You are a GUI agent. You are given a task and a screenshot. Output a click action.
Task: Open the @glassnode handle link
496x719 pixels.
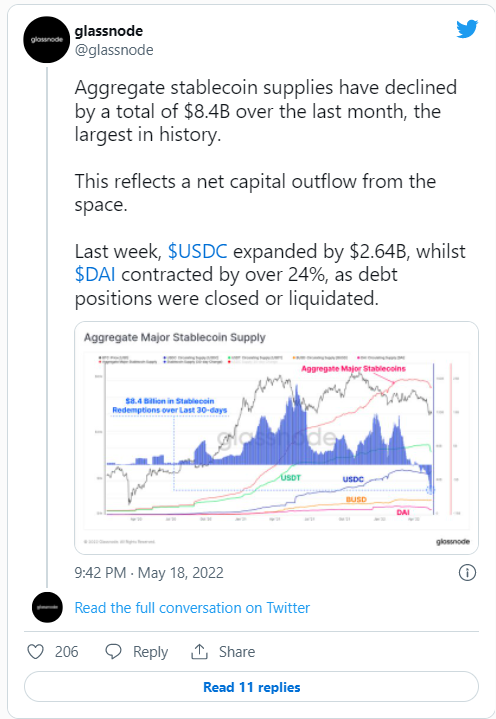click(114, 50)
